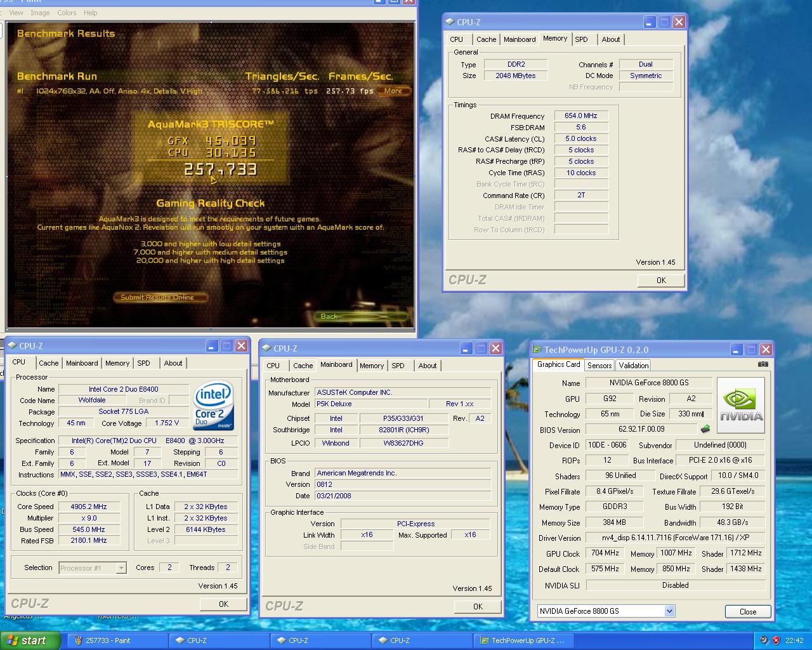
Task: Click the FSB:DRAM 5:6 value
Action: coord(581,127)
